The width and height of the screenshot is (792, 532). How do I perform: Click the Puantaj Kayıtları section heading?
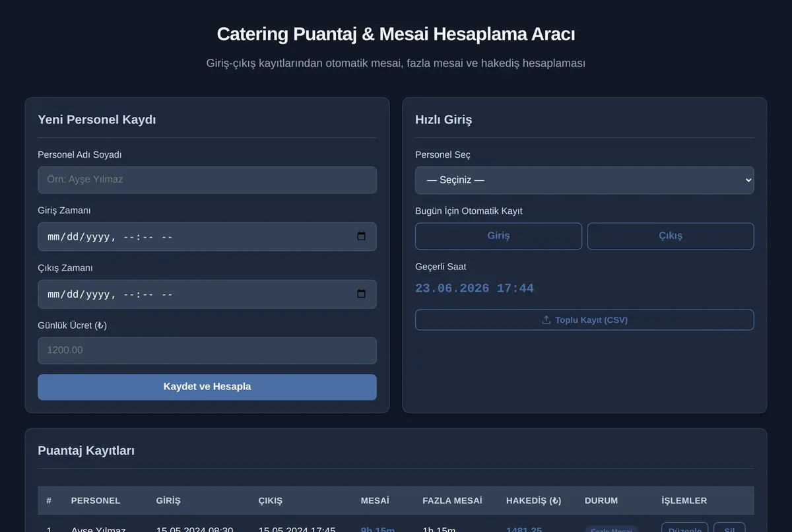pos(86,451)
